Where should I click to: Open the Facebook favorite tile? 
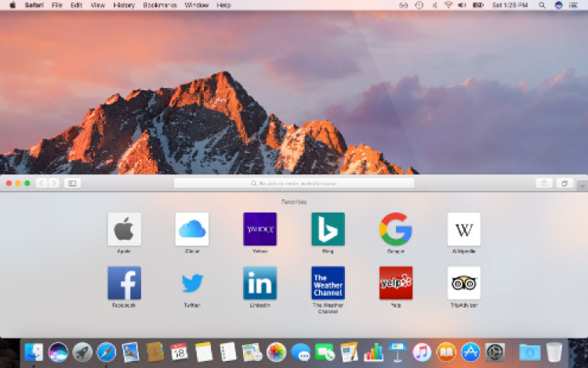tap(124, 283)
